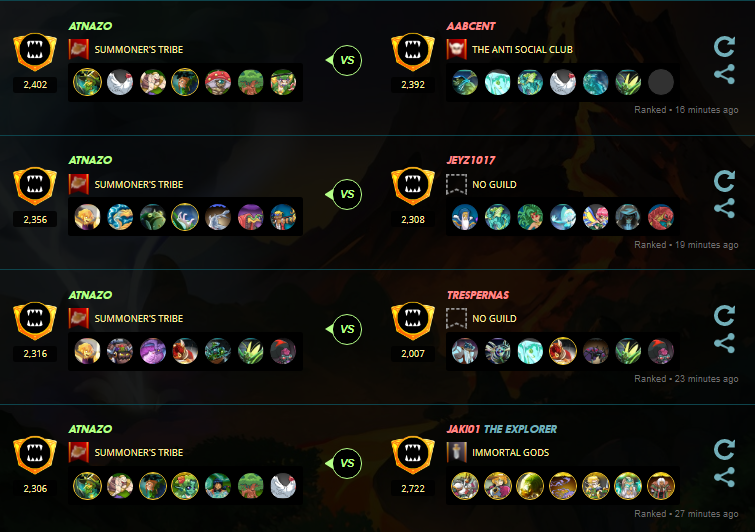755x532 pixels.
Task: Replay the battle against JEYZ1017
Action: pyautogui.click(x=724, y=181)
